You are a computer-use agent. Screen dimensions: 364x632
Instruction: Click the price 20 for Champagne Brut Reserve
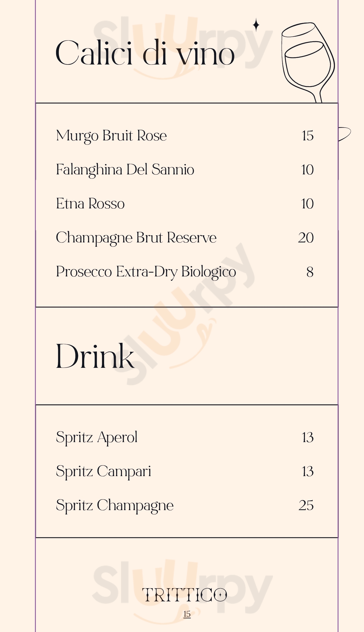point(306,238)
